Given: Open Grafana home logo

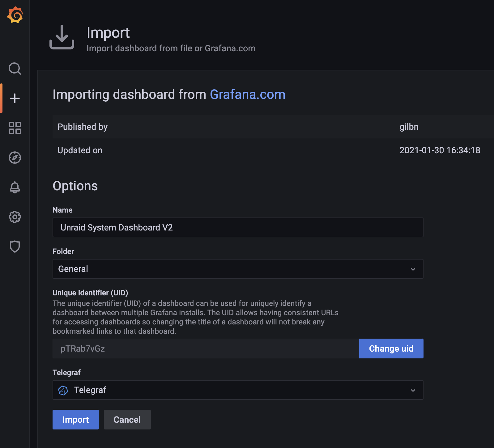Looking at the screenshot, I should click(x=15, y=15).
